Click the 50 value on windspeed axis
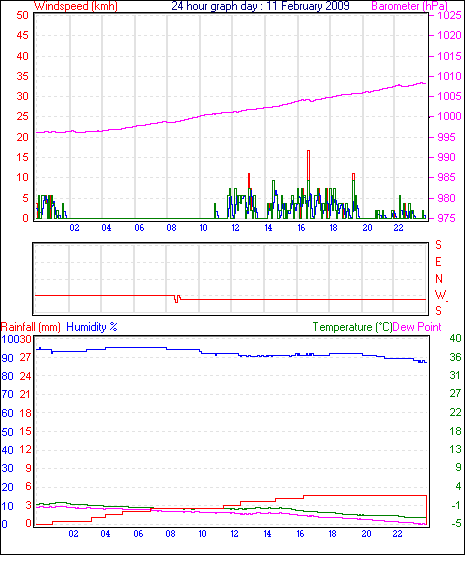The height and width of the screenshot is (566, 466). click(x=22, y=15)
